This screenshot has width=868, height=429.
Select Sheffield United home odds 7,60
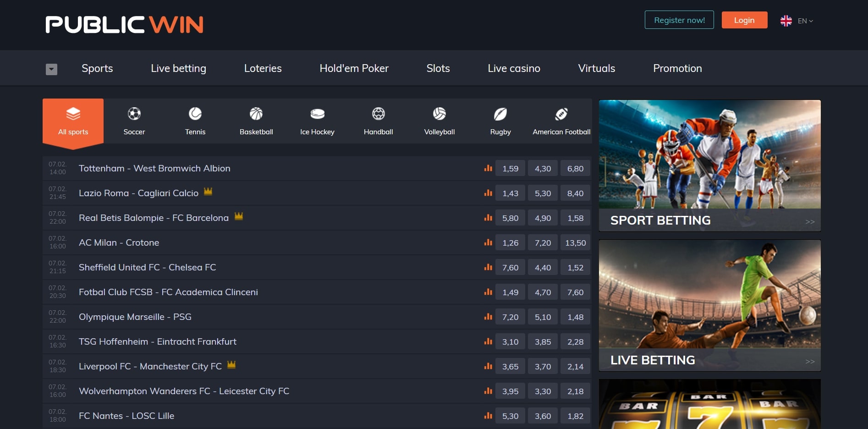510,267
